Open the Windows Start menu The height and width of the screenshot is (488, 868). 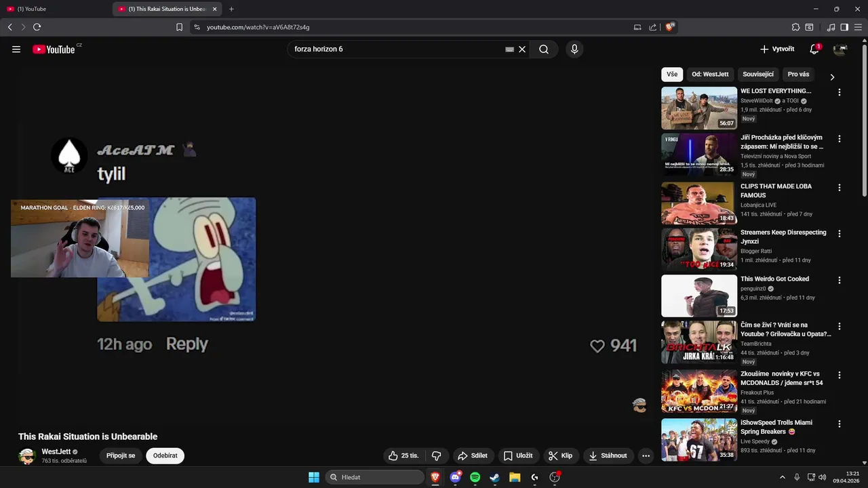[314, 477]
